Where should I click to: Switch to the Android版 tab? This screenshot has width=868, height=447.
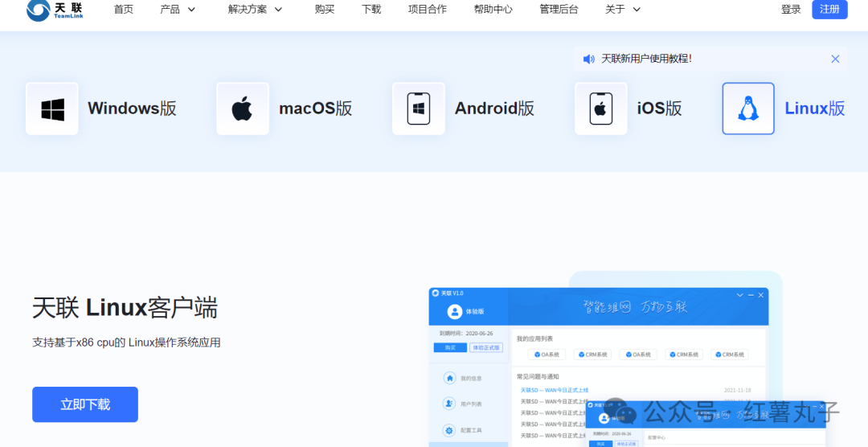(x=494, y=109)
